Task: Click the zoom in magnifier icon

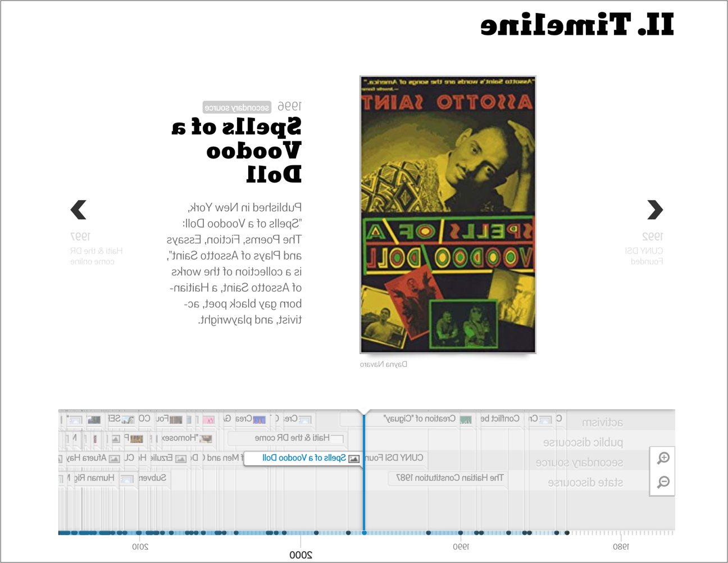Action: (x=663, y=458)
